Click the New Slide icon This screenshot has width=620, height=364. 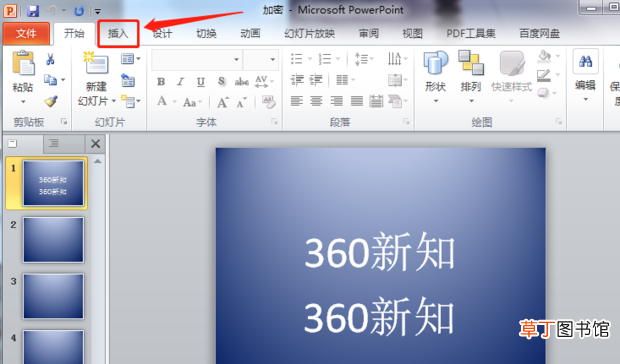click(x=96, y=63)
